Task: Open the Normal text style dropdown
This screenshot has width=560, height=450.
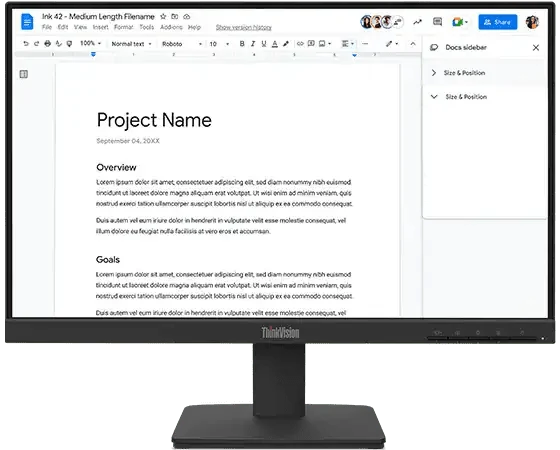Action: tap(131, 44)
